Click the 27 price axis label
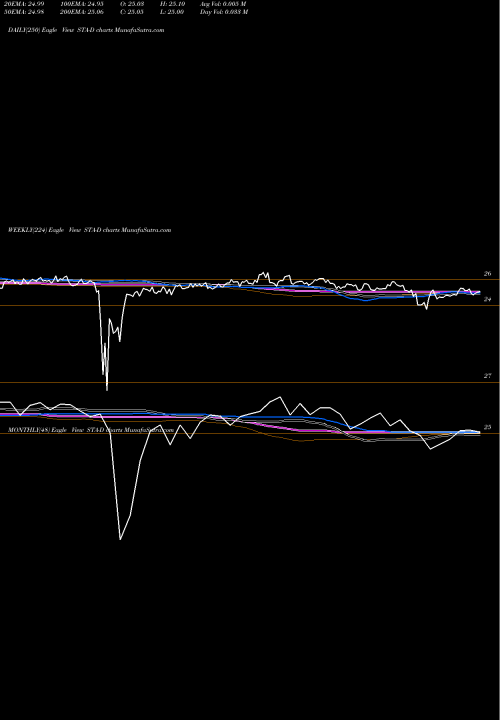 pyautogui.click(x=488, y=376)
